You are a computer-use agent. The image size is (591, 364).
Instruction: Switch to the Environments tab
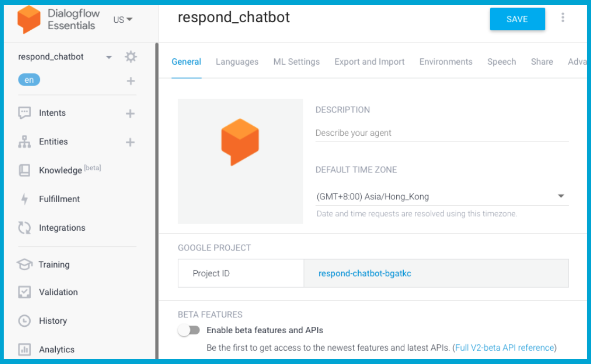coord(446,62)
